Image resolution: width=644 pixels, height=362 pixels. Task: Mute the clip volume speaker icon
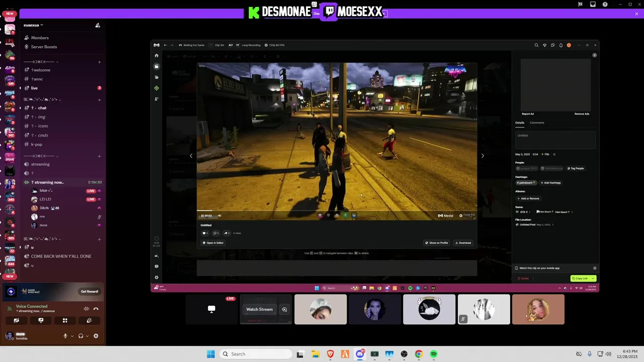point(219,216)
